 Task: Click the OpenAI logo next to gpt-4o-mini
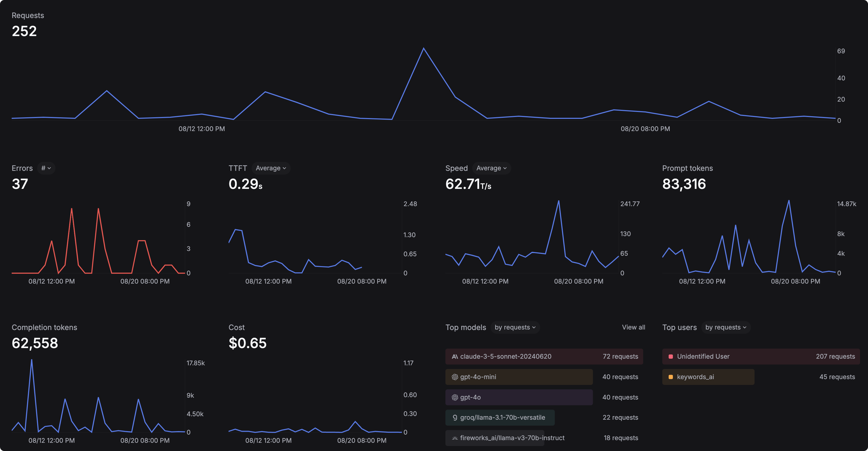tap(454, 377)
